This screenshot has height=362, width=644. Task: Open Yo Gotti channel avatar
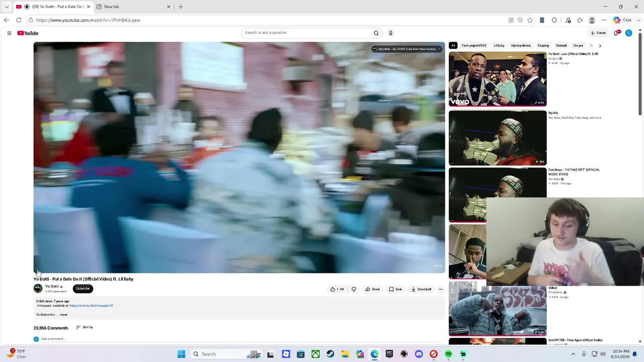click(x=38, y=289)
